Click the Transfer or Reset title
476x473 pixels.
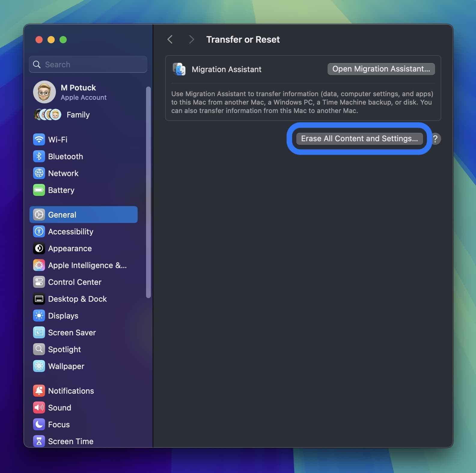coord(243,39)
